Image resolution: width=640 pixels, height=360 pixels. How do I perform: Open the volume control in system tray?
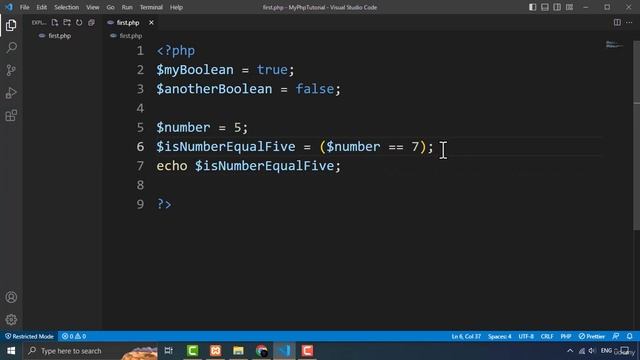click(592, 351)
